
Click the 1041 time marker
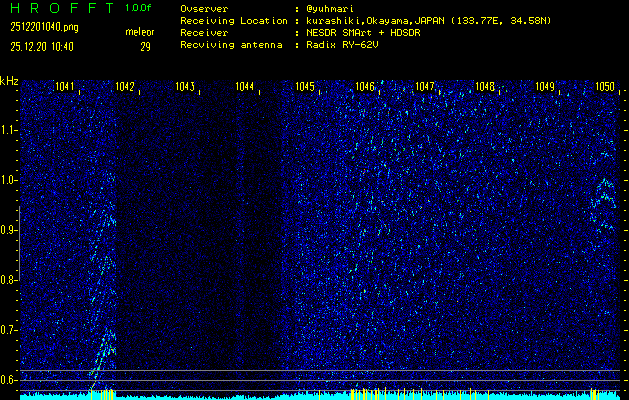tap(65, 87)
